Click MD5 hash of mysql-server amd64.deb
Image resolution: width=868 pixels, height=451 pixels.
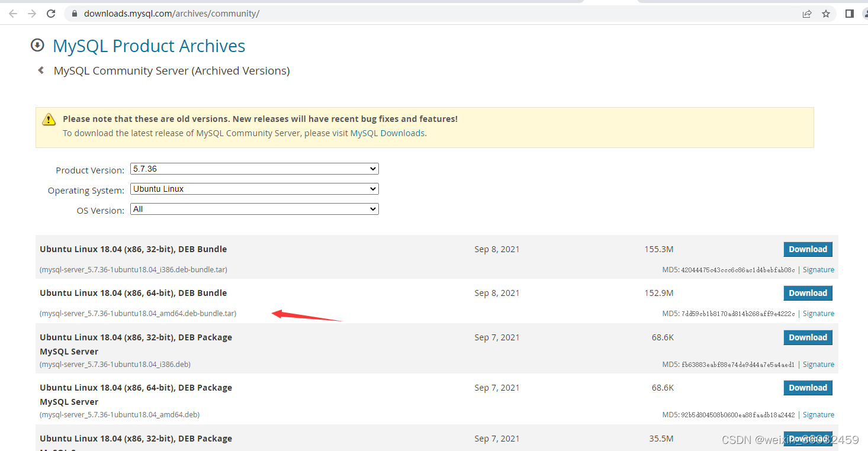[x=738, y=415]
